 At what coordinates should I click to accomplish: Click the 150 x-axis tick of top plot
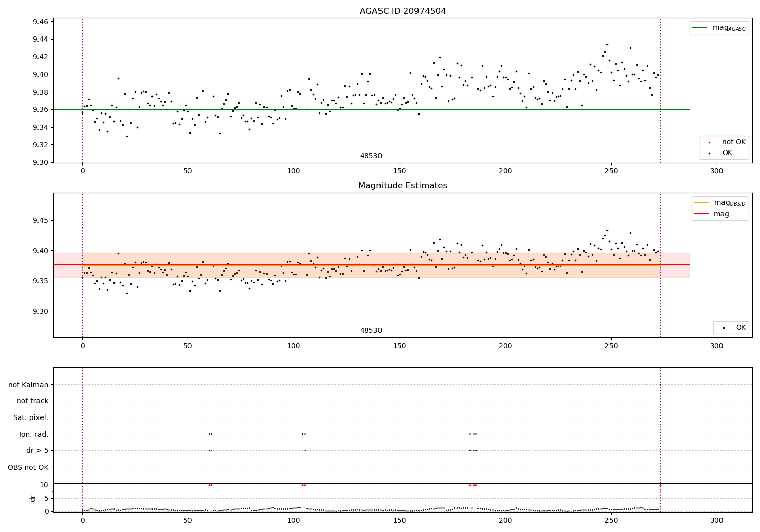399,171
